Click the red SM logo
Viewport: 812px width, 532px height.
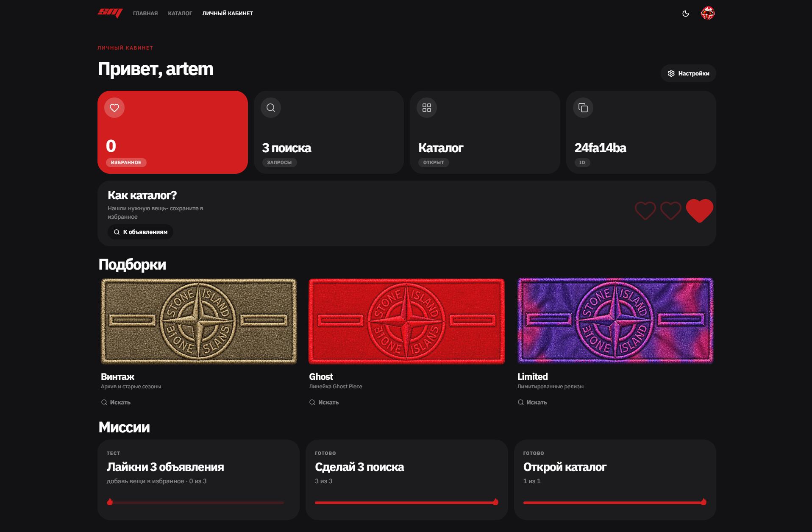click(x=110, y=13)
